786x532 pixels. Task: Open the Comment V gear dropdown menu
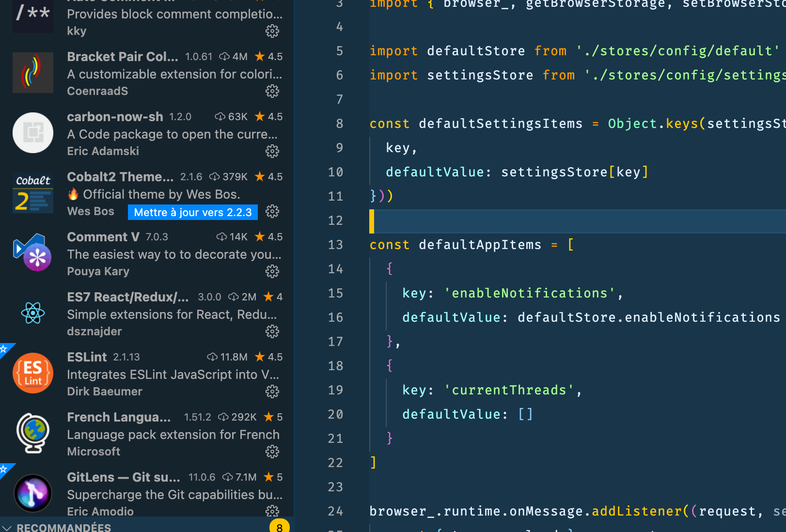click(x=272, y=271)
